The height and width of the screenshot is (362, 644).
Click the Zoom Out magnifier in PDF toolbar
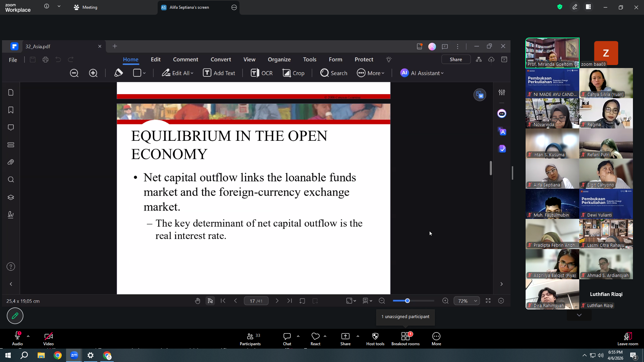[x=74, y=73]
